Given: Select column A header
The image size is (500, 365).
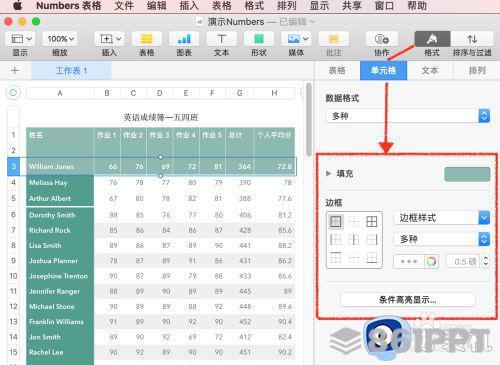Looking at the screenshot, I should [60, 93].
